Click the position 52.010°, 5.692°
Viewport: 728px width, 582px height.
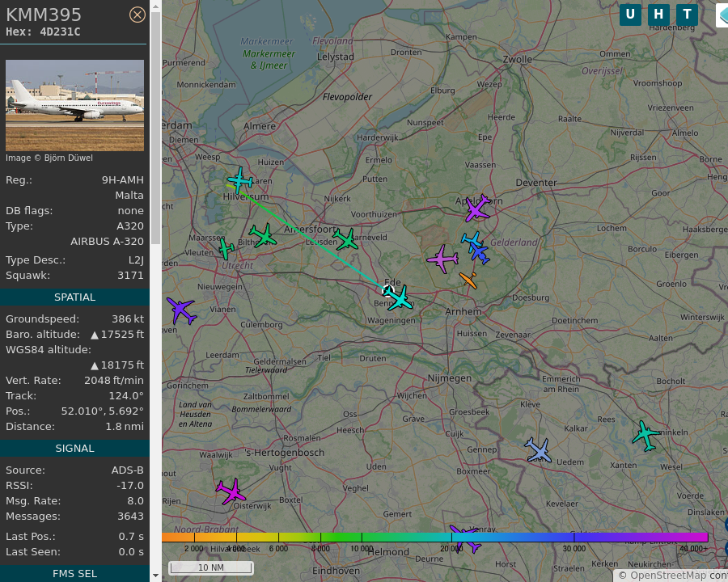[x=102, y=411]
